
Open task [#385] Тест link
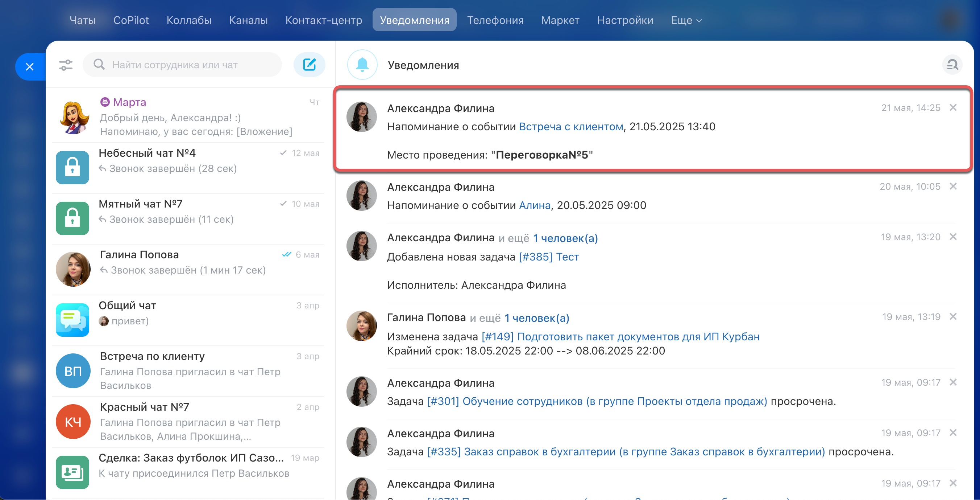[549, 257]
